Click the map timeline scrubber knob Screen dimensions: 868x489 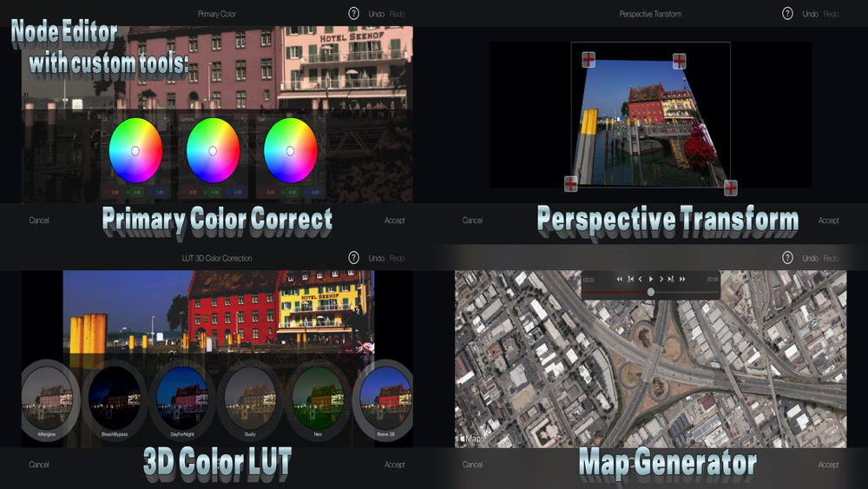pyautogui.click(x=651, y=292)
